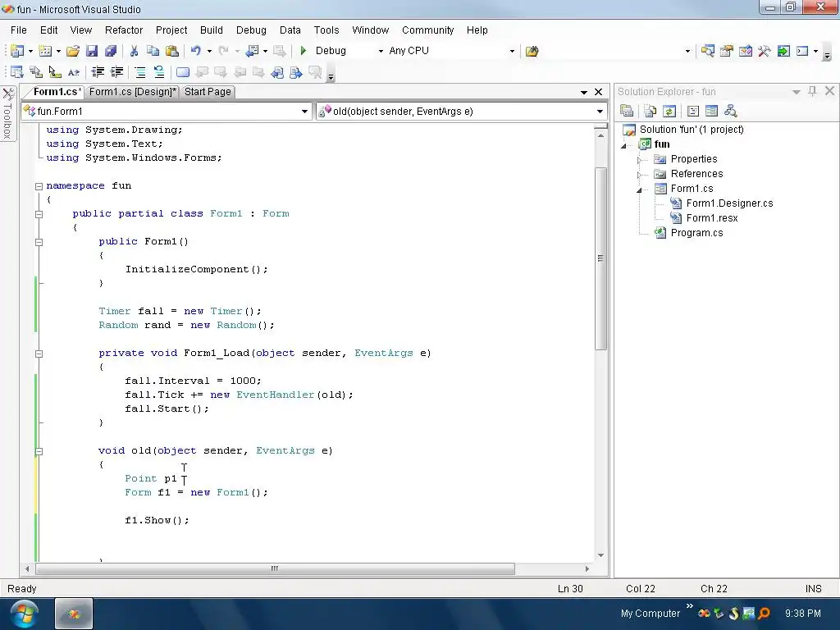Select Program.cs in Solution Explorer
Image resolution: width=840 pixels, height=630 pixels.
[696, 232]
